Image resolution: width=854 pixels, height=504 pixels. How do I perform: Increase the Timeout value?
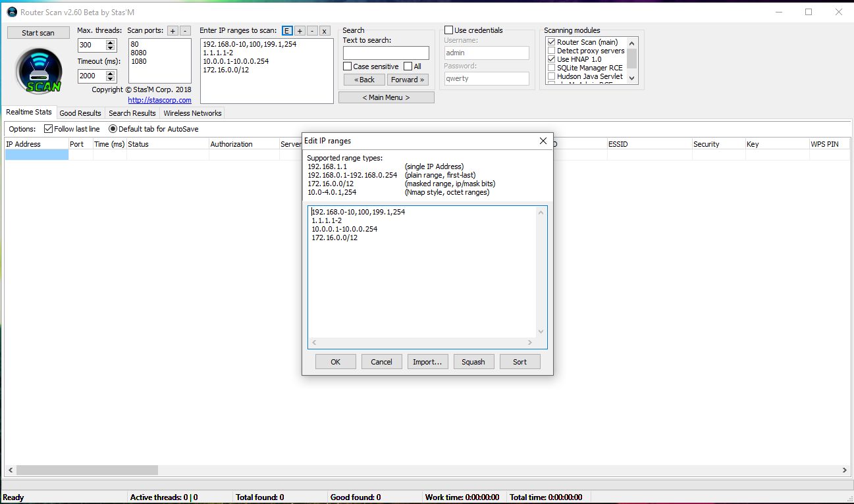pyautogui.click(x=110, y=73)
